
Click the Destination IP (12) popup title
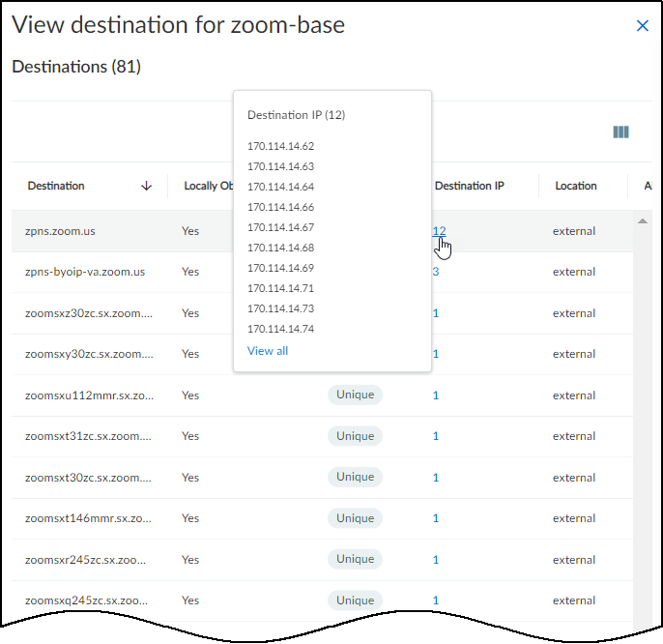[297, 115]
